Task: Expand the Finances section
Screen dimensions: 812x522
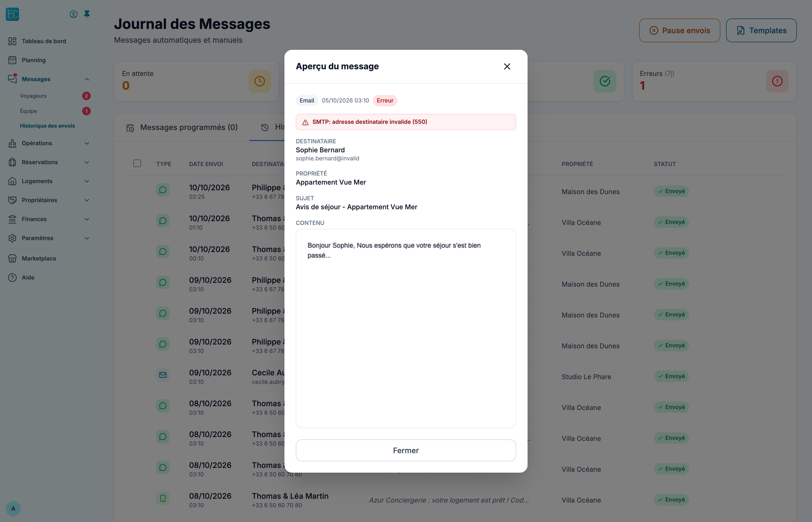Action: pos(50,219)
